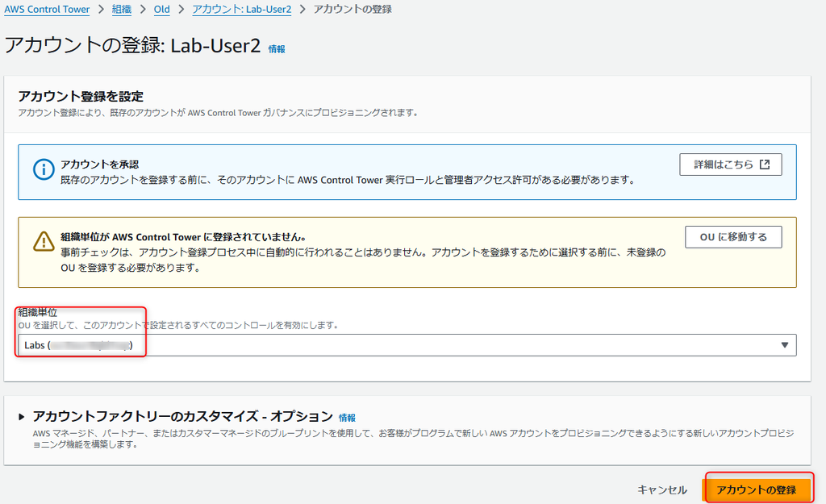
Task: Click 情報 link next to アカウントファクトリーのカスタマイズ
Action: [x=347, y=418]
